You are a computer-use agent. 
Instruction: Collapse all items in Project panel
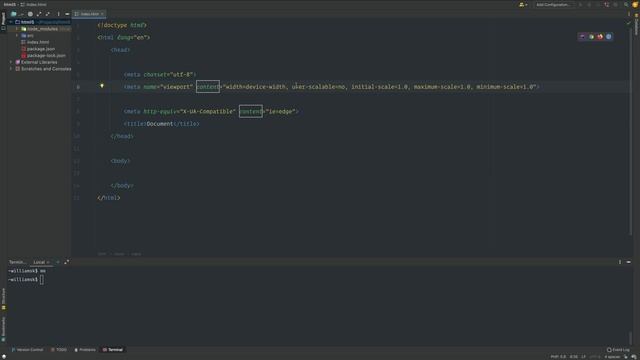point(48,14)
